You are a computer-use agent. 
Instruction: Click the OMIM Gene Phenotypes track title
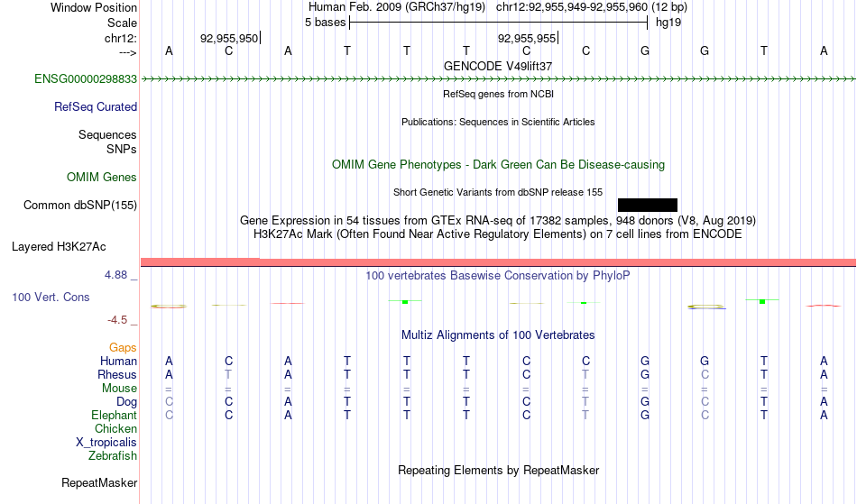pos(498,164)
